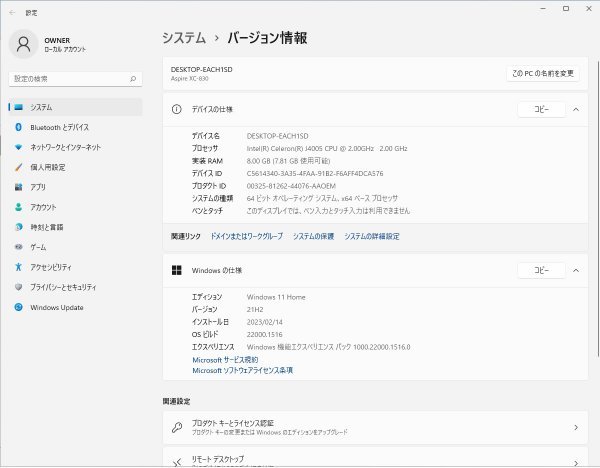Click the OWNER user avatar icon

click(24, 44)
